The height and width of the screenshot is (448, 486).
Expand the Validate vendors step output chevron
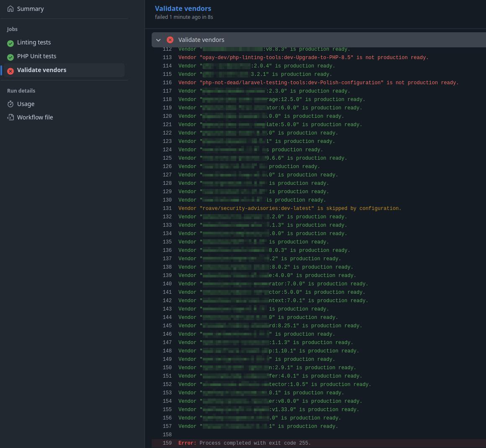pyautogui.click(x=158, y=40)
